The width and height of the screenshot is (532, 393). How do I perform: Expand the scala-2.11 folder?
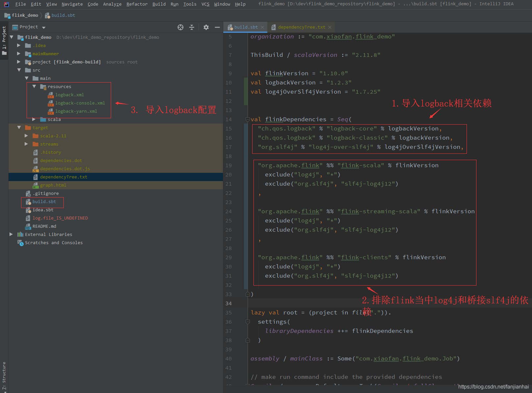click(26, 136)
